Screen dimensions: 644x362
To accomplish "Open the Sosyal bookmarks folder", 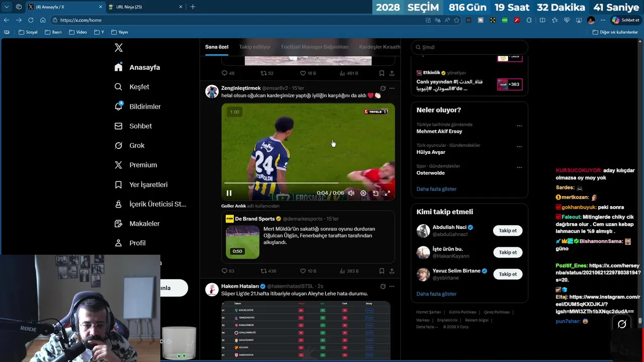I will pyautogui.click(x=28, y=32).
